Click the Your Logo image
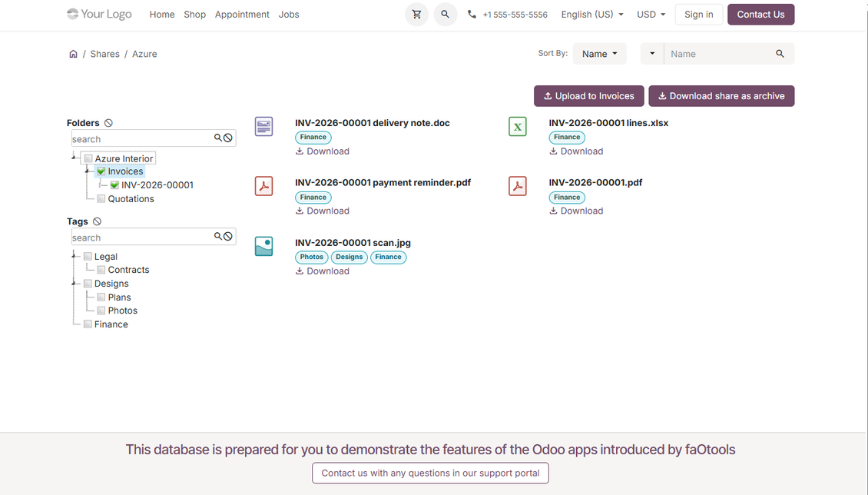The width and height of the screenshot is (868, 495). pos(99,14)
